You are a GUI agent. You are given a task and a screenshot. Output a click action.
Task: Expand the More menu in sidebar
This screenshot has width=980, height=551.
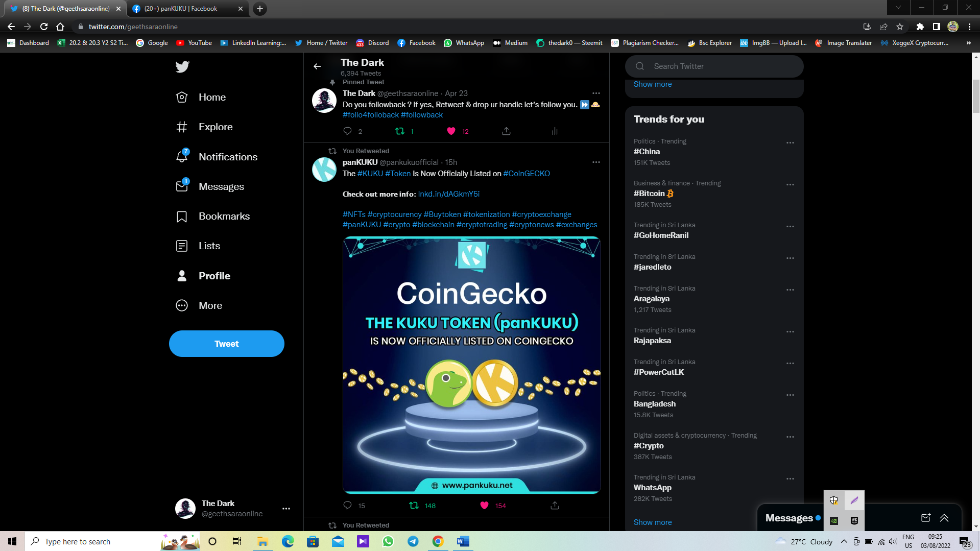200,305
